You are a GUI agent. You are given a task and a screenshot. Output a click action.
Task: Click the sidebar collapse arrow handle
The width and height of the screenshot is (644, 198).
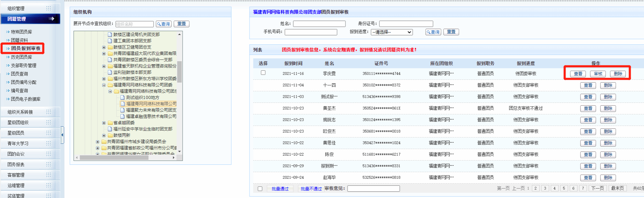62,135
